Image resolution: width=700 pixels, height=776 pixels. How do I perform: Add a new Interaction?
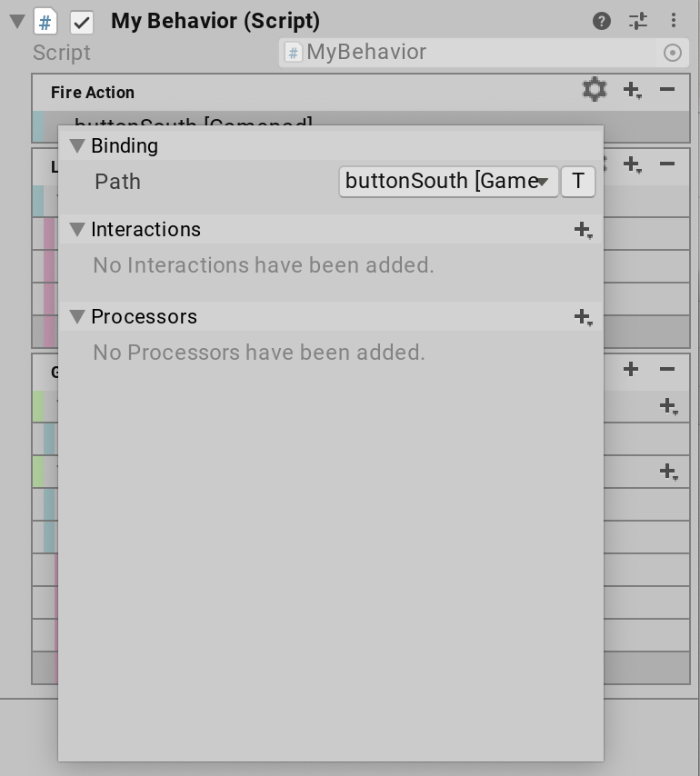click(583, 230)
